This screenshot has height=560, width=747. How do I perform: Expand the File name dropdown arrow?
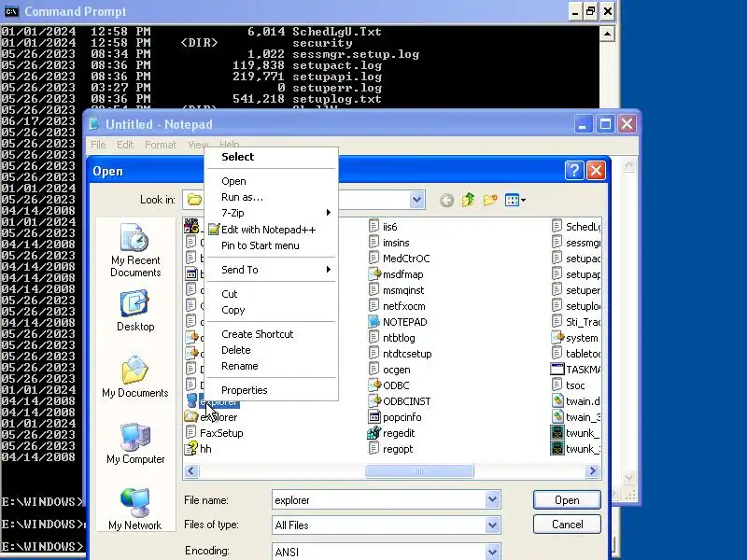point(493,499)
